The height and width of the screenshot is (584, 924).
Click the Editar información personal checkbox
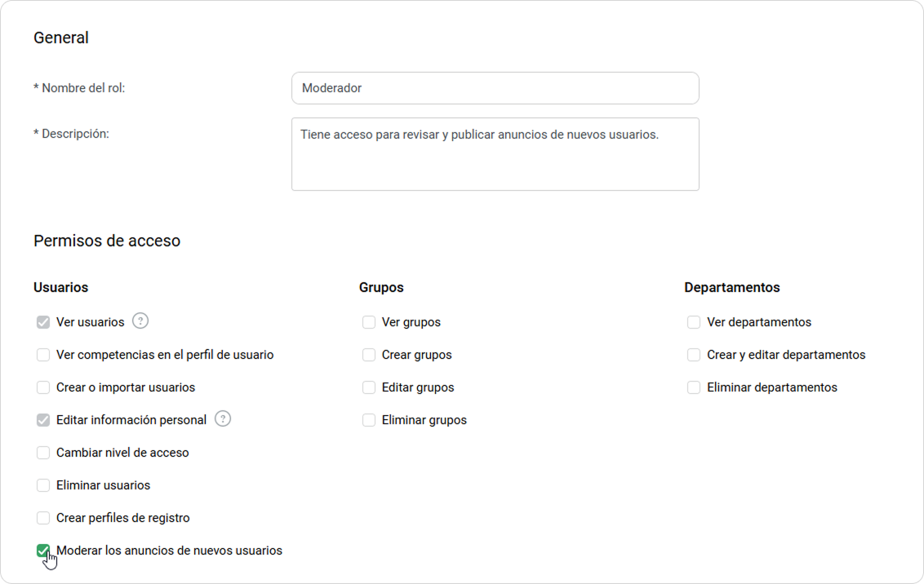point(43,420)
